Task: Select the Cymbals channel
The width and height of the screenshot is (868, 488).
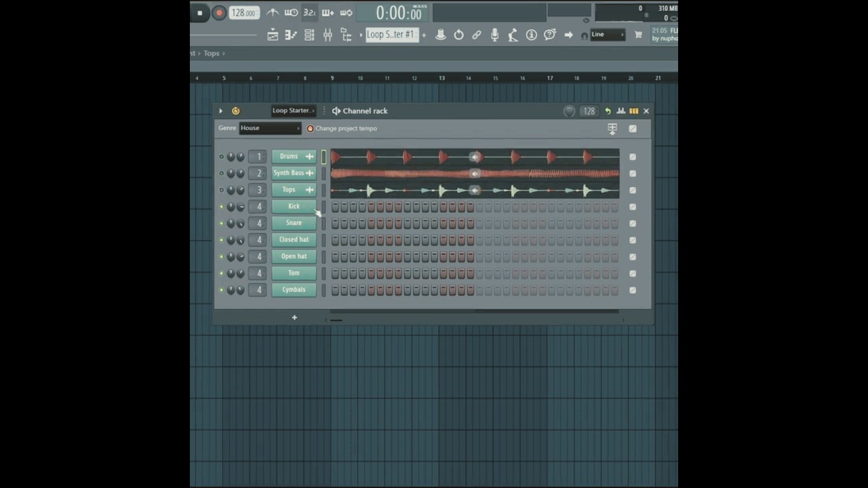Action: pos(294,289)
